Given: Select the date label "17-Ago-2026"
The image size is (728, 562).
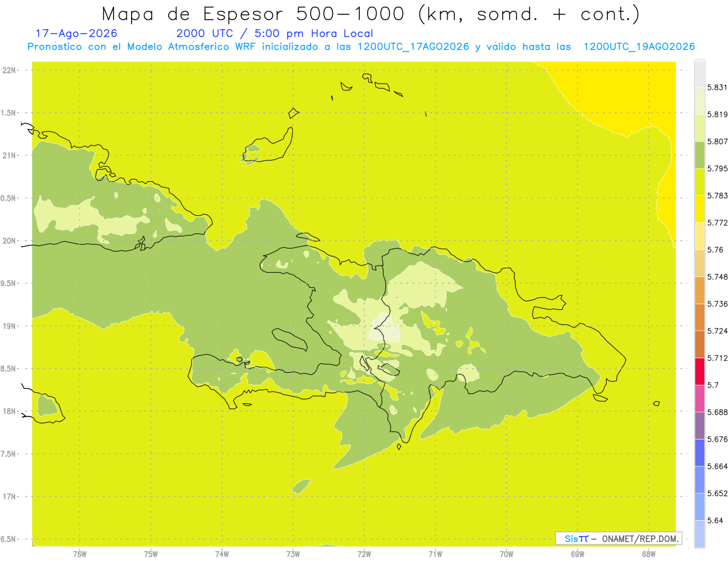Looking at the screenshot, I should tap(76, 34).
